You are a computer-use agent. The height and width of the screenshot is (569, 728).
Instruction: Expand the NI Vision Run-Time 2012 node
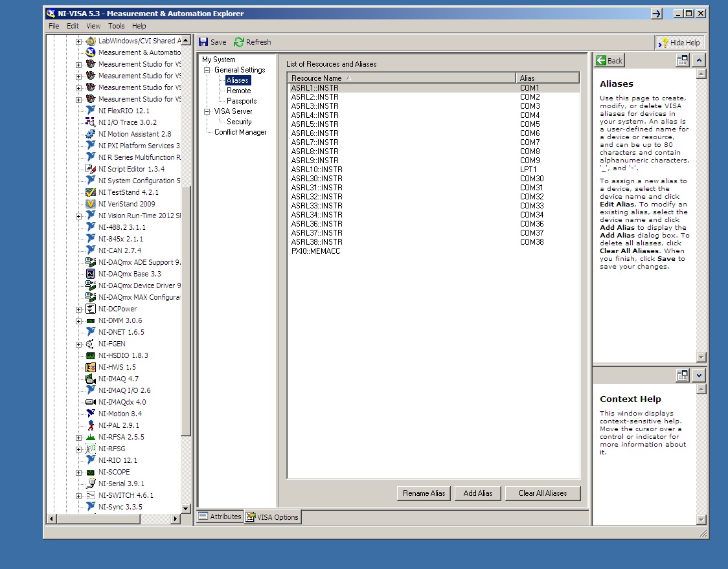[78, 216]
